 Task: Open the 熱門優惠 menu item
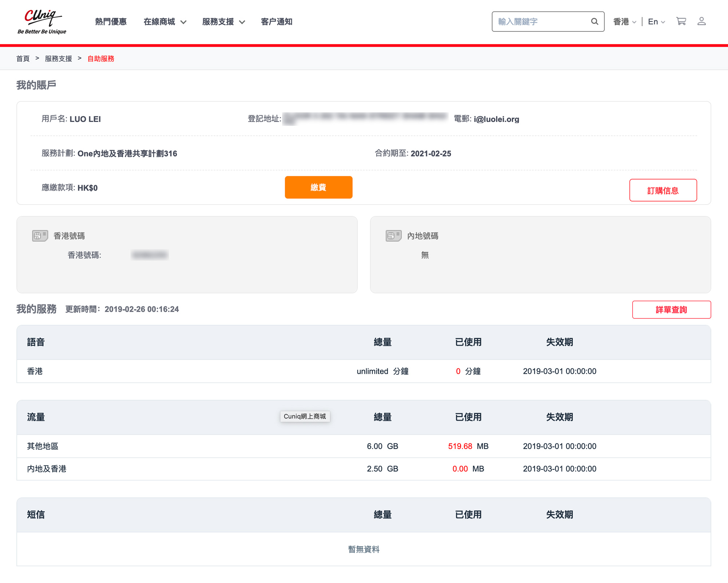[111, 22]
